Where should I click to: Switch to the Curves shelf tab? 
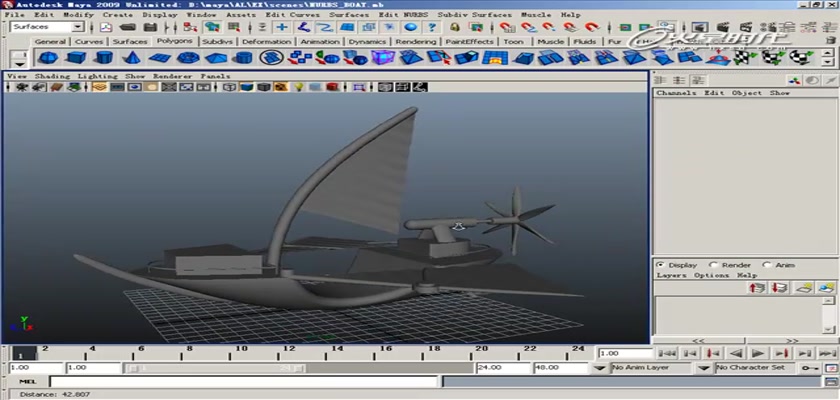pyautogui.click(x=89, y=41)
